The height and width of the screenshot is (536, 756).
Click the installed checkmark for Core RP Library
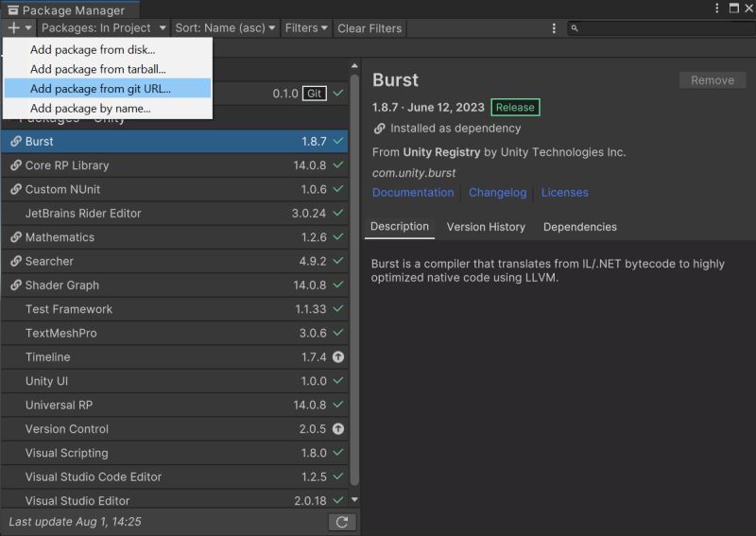[338, 165]
